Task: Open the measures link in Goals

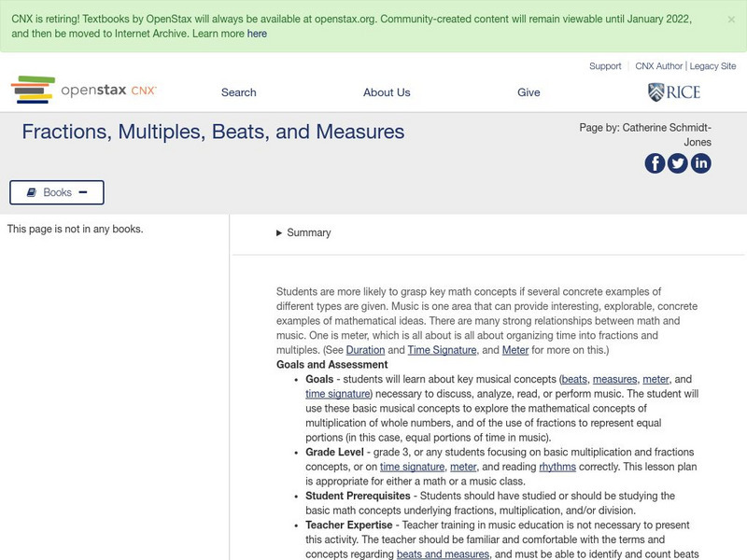Action: [x=615, y=380]
